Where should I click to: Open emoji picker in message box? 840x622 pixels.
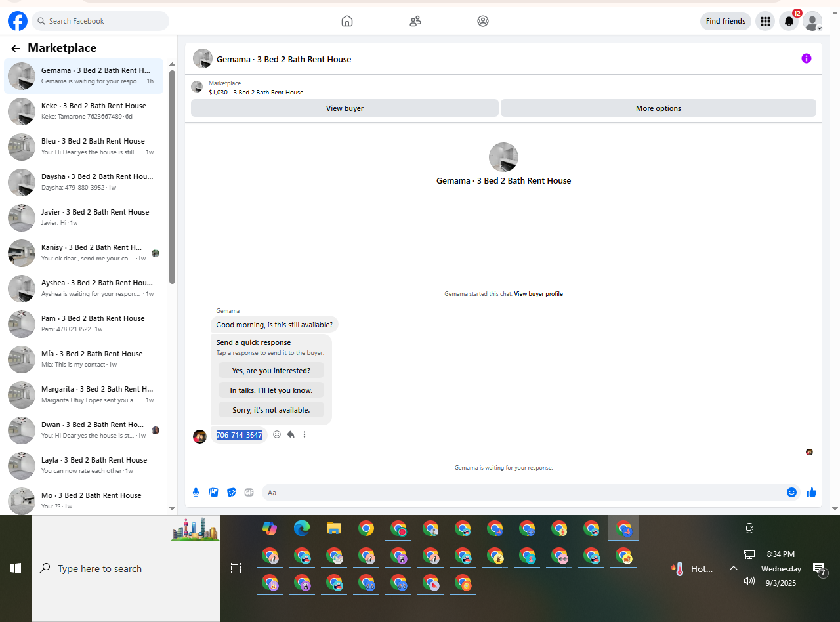pos(791,492)
